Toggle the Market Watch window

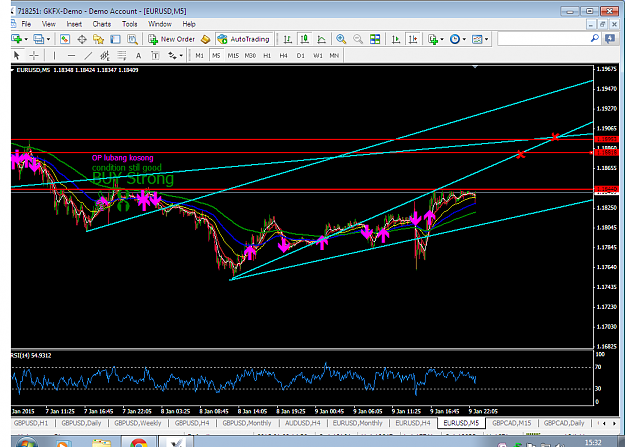[65, 39]
